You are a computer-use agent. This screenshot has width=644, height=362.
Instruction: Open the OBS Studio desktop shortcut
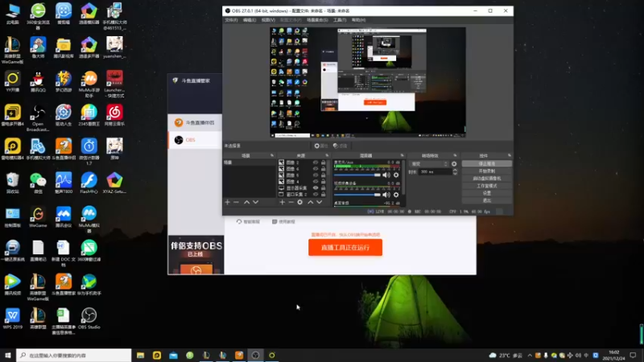pyautogui.click(x=89, y=319)
